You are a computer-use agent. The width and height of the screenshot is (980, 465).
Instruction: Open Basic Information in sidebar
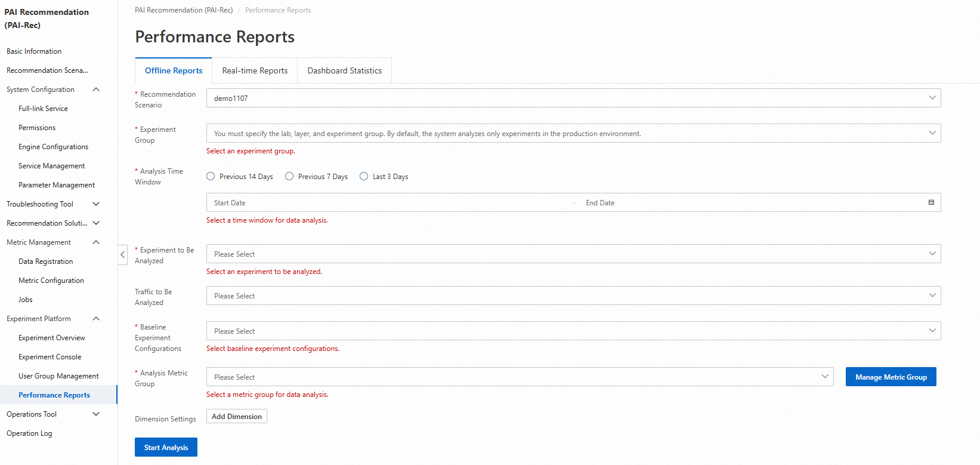pyautogui.click(x=34, y=51)
